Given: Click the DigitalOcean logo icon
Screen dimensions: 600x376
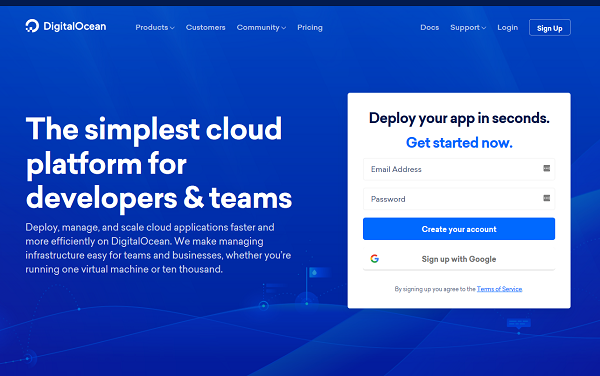Looking at the screenshot, I should (x=32, y=26).
